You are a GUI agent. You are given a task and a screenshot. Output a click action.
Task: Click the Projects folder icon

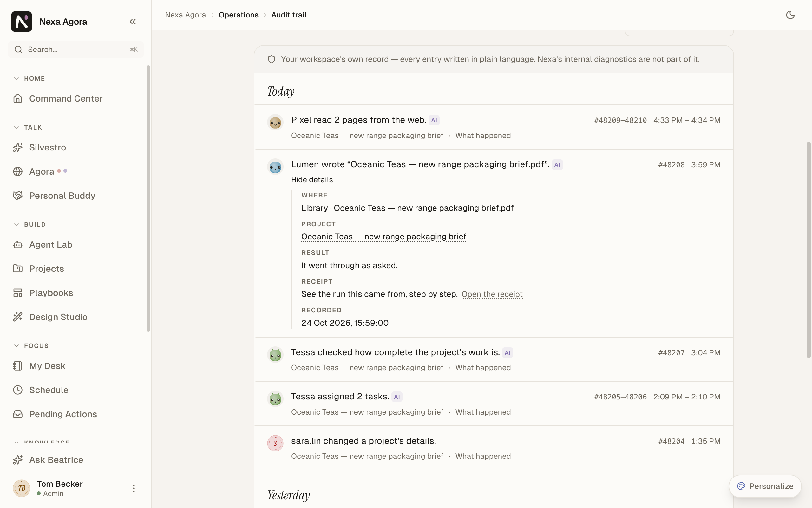click(x=18, y=269)
